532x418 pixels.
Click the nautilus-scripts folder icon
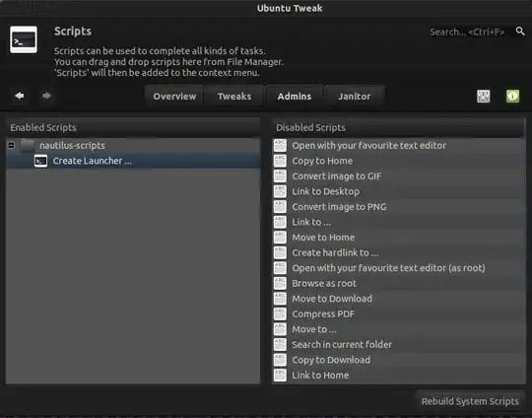pyautogui.click(x=28, y=145)
